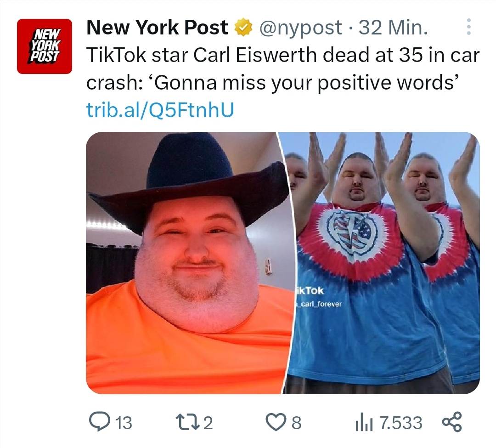
Task: Click the New York Post display name
Action: click(157, 27)
